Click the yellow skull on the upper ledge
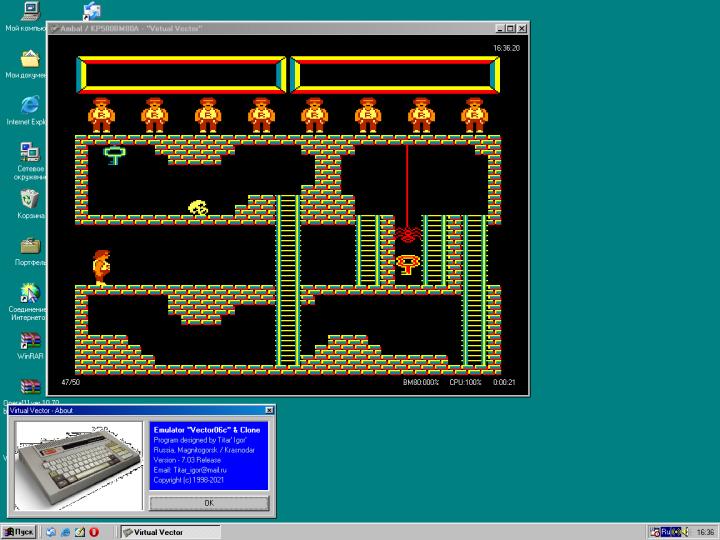The image size is (720, 540). click(198, 208)
